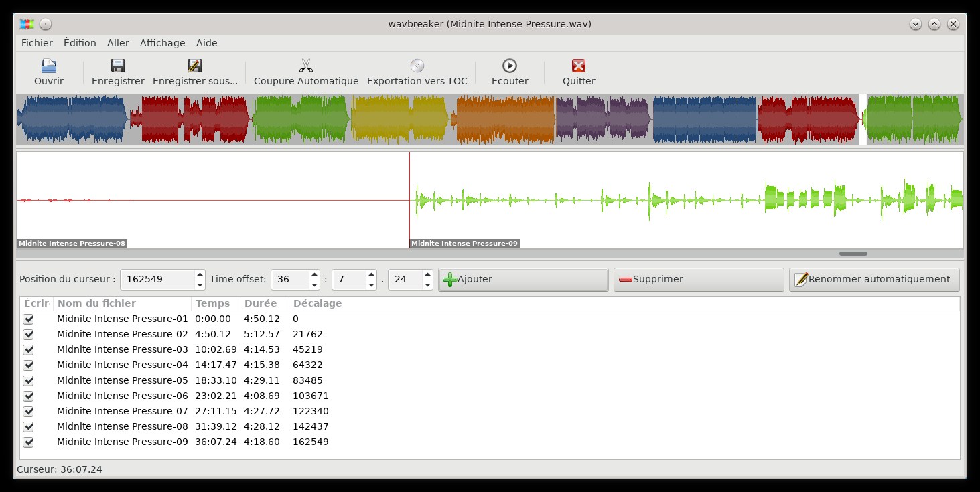Click the wavbreaker app icon in title bar
Image resolution: width=980 pixels, height=492 pixels.
27,24
